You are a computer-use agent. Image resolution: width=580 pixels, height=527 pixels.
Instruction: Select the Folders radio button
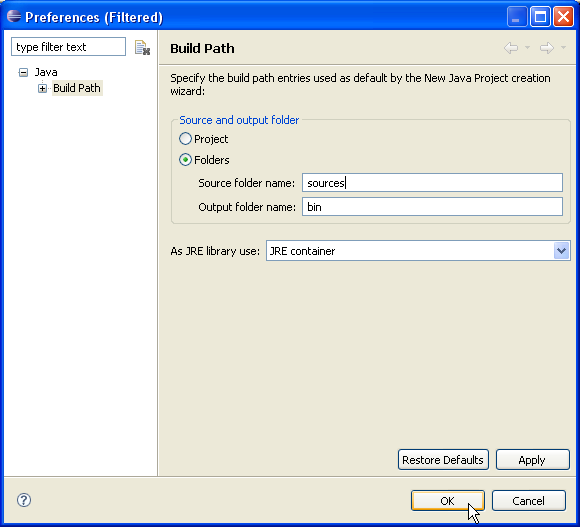tap(185, 160)
